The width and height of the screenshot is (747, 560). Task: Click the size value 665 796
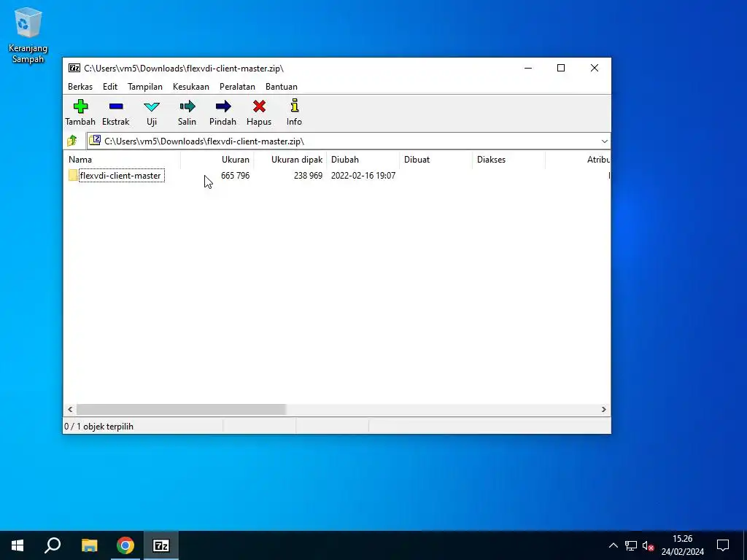click(236, 176)
